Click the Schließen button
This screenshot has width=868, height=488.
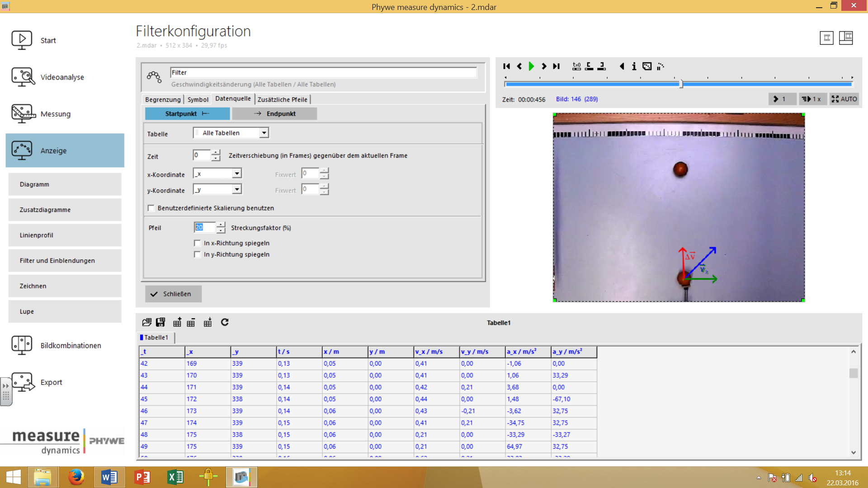(173, 294)
